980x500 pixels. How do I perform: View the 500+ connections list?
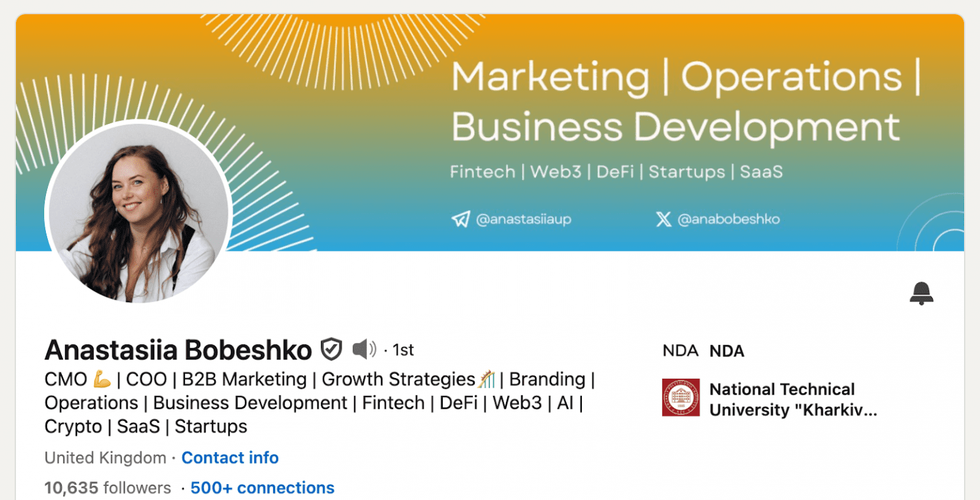pyautogui.click(x=262, y=487)
